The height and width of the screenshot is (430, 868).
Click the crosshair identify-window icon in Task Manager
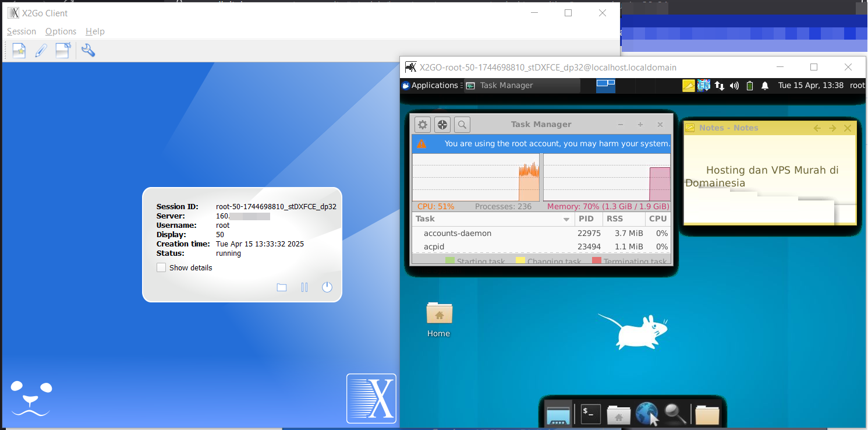[x=442, y=125]
